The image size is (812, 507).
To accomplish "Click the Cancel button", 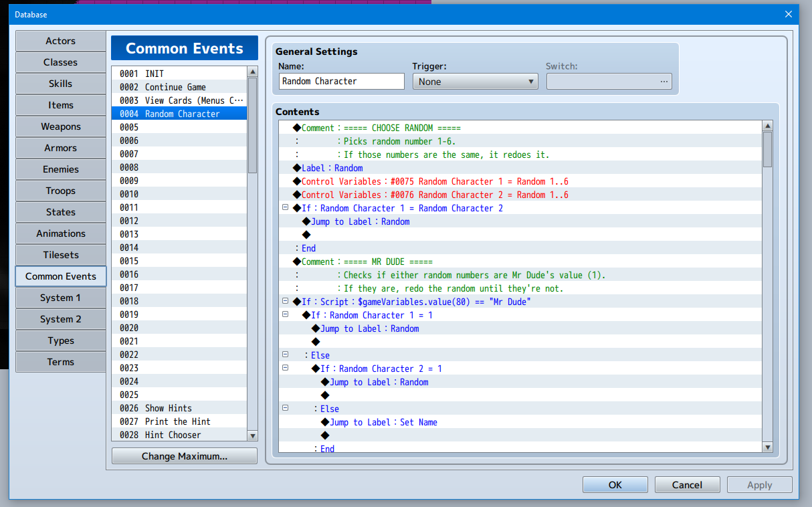I will click(x=688, y=485).
